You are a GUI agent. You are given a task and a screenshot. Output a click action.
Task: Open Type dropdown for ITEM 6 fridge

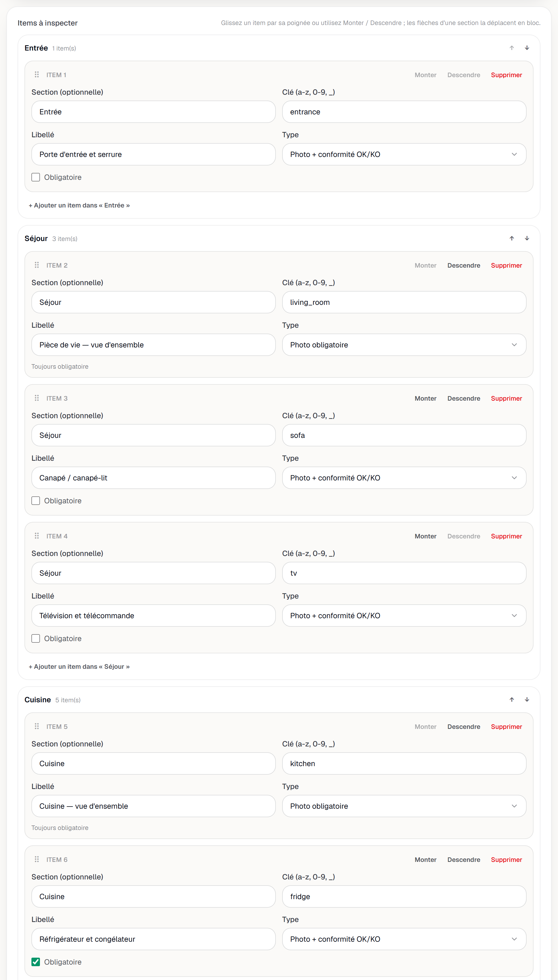404,939
